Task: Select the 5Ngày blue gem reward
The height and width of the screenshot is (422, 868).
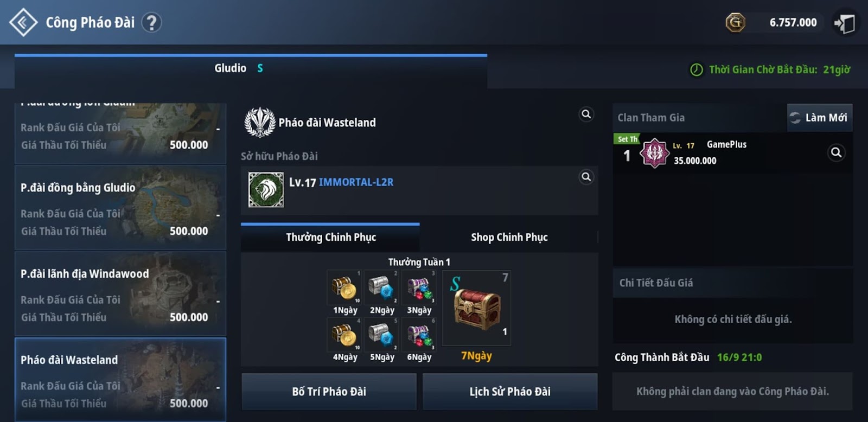Action: 381,334
